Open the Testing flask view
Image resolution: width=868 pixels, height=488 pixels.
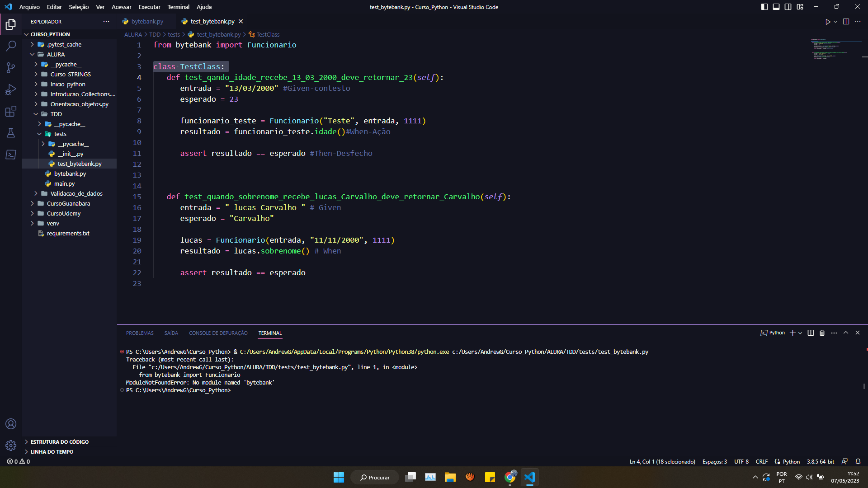pos(11,133)
